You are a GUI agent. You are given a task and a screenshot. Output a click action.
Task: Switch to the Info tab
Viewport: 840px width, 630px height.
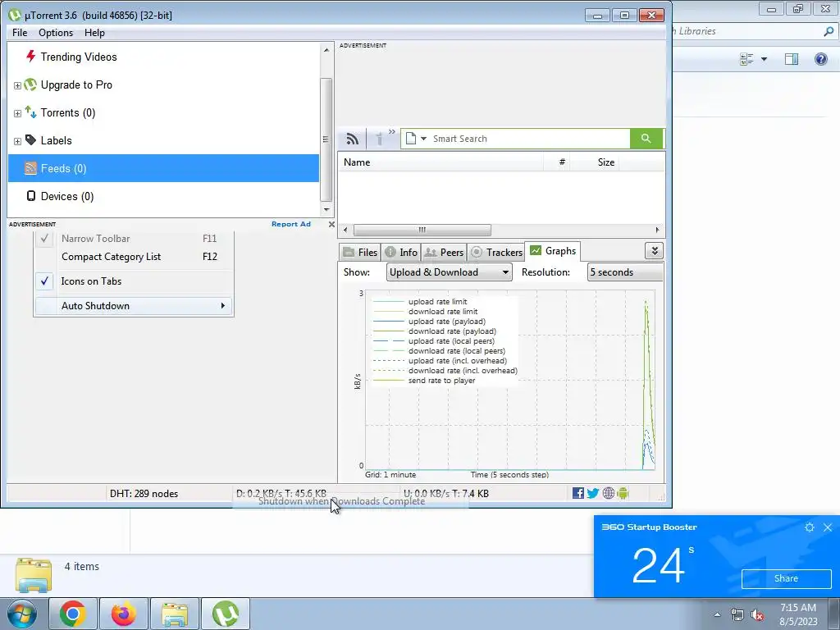401,253
